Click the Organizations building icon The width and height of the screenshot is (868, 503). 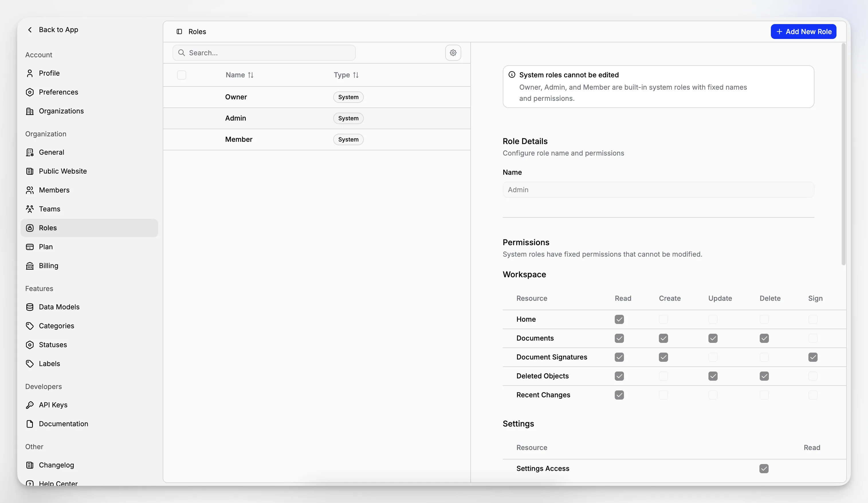30,111
